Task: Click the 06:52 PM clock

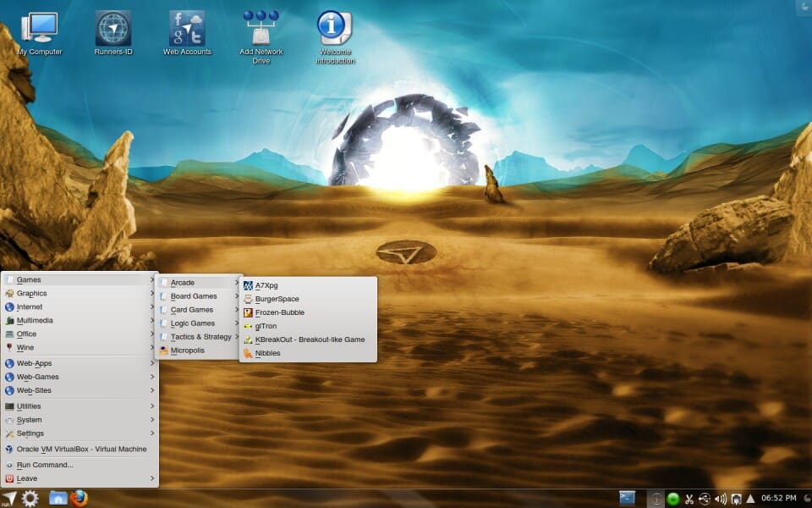Action: point(778,498)
